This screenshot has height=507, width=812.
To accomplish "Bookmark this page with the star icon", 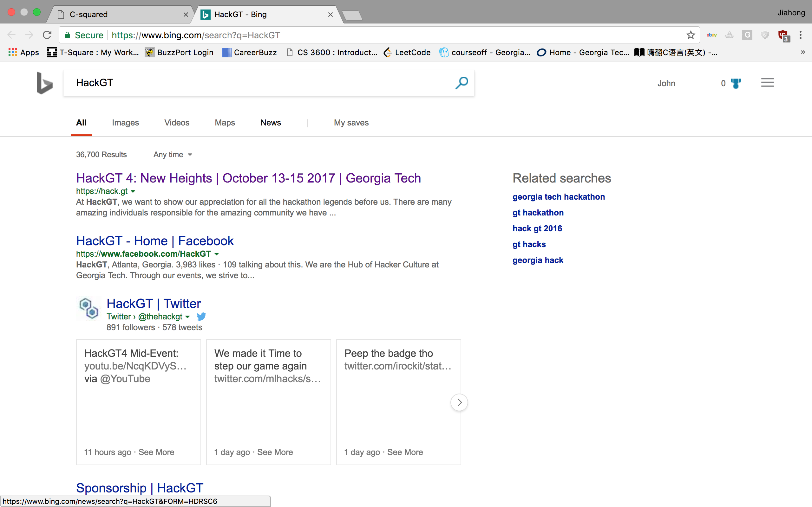I will coord(690,35).
